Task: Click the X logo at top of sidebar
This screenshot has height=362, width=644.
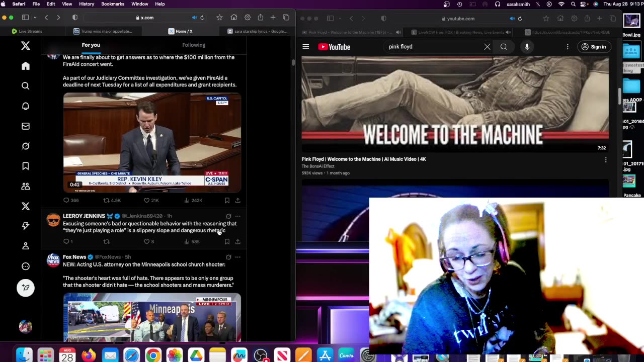Action: tap(26, 46)
